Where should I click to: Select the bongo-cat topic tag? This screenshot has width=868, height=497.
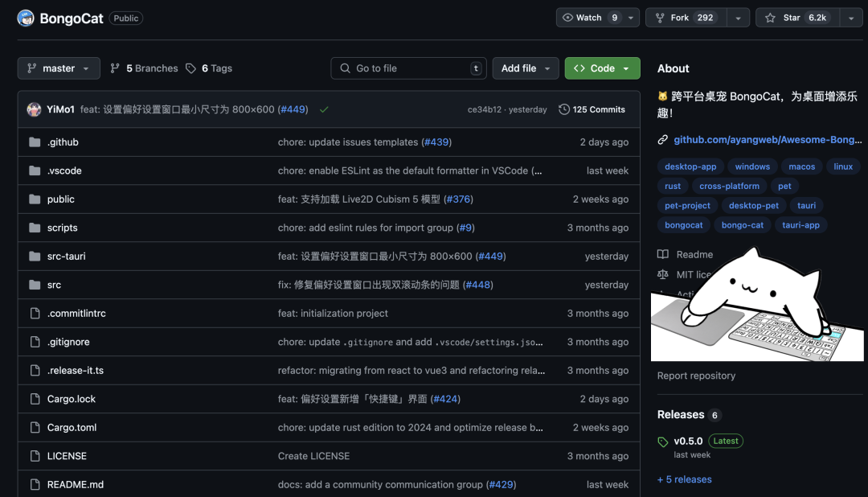(743, 225)
